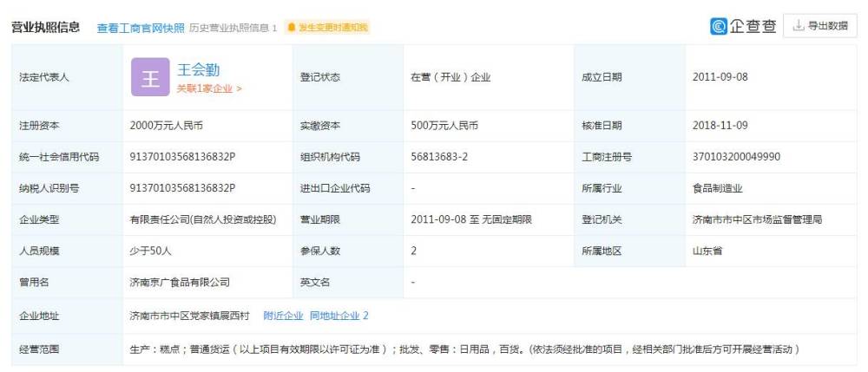Image resolution: width=868 pixels, height=372 pixels.
Task: Click the purple 王 avatar icon
Action: [x=150, y=77]
